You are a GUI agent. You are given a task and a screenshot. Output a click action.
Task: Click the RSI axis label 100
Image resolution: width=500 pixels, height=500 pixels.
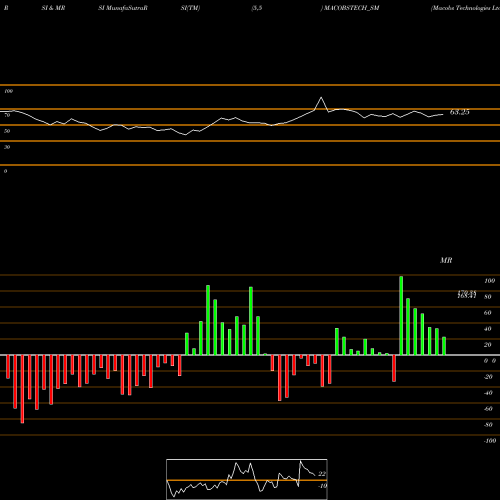[8, 91]
